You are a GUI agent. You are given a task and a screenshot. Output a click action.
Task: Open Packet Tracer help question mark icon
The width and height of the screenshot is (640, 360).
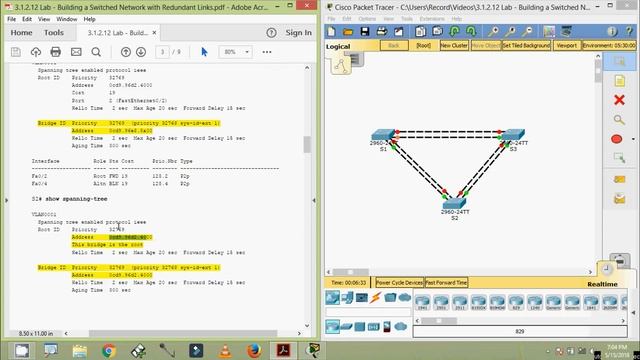(629, 31)
